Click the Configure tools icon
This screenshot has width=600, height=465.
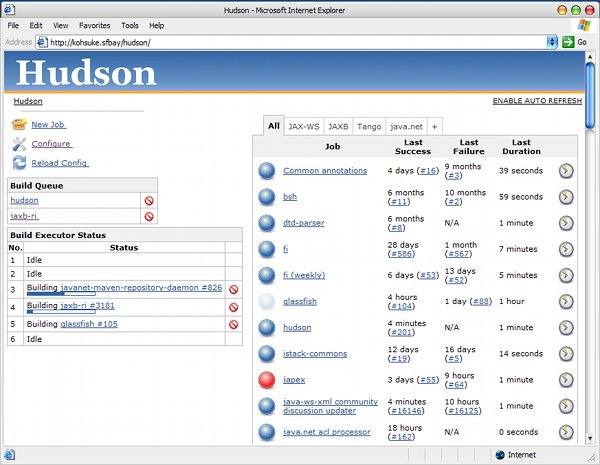(19, 144)
